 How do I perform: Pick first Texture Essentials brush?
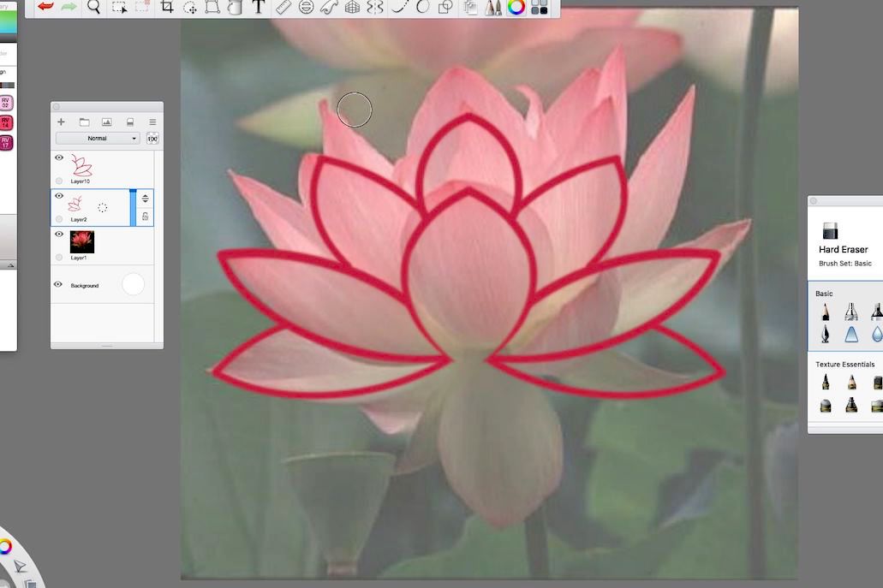[826, 382]
